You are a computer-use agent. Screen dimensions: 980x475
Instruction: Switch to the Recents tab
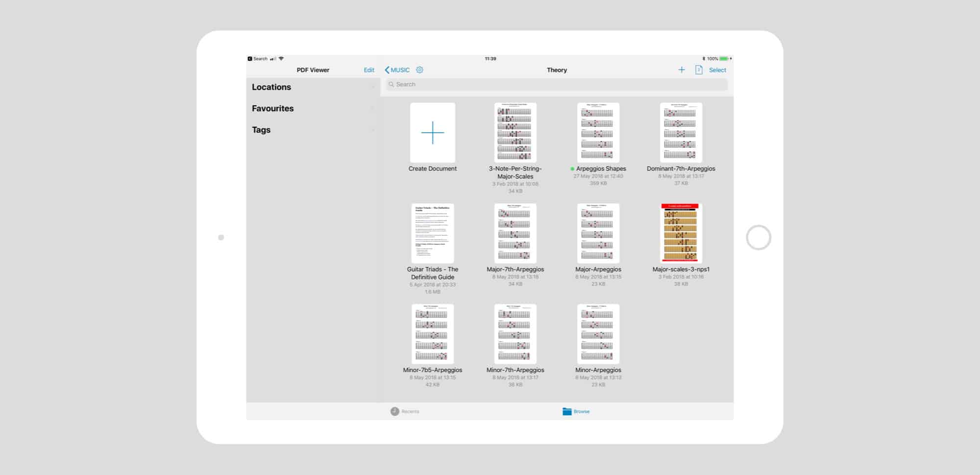coord(405,411)
